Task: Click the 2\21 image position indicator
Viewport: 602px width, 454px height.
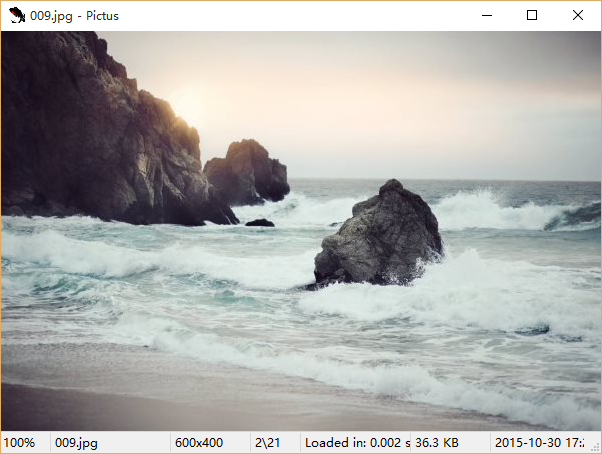Action: (267, 442)
